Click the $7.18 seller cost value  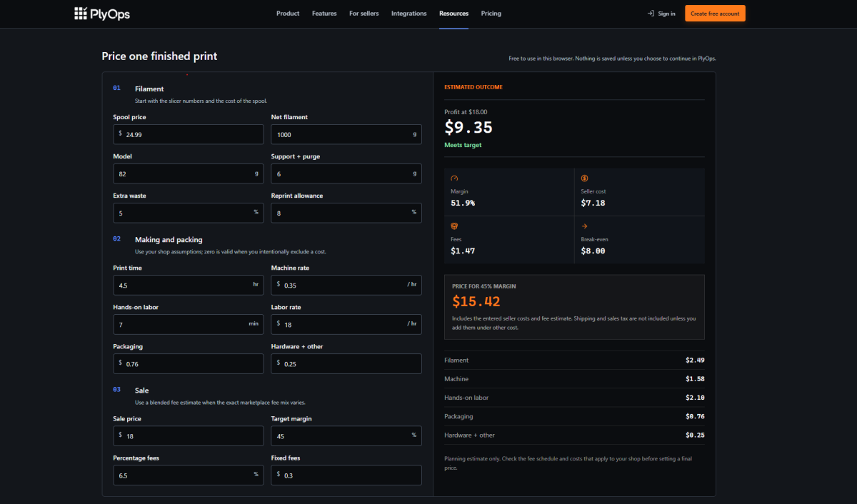[x=593, y=203]
